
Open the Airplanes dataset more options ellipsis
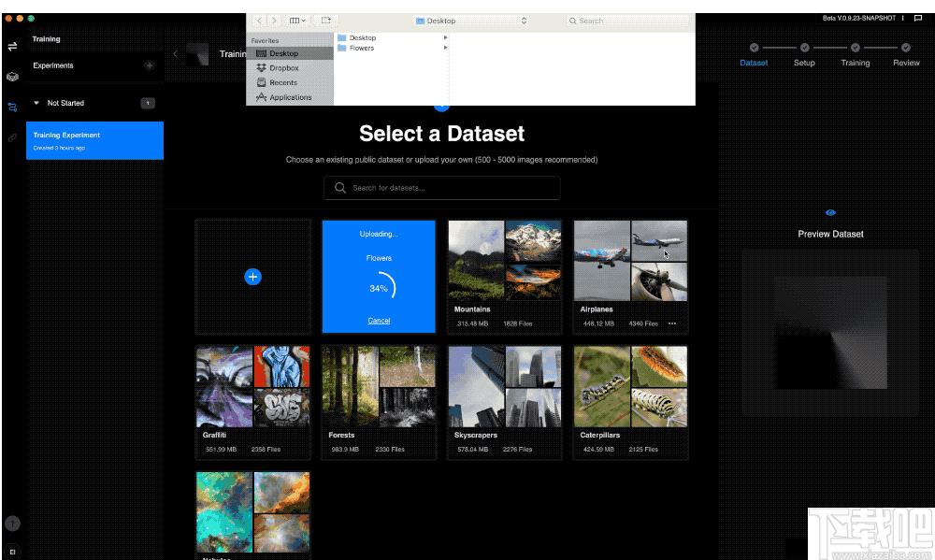(672, 323)
